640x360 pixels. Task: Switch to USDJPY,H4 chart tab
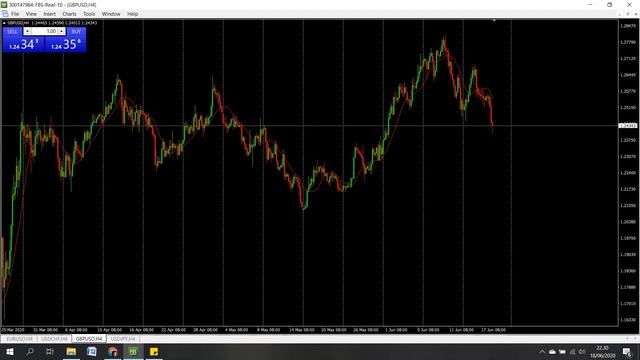coord(123,339)
